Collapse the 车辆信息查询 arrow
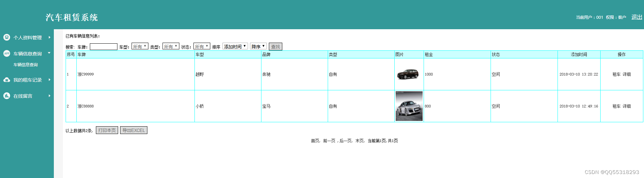This screenshot has width=644, height=178. coord(49,53)
